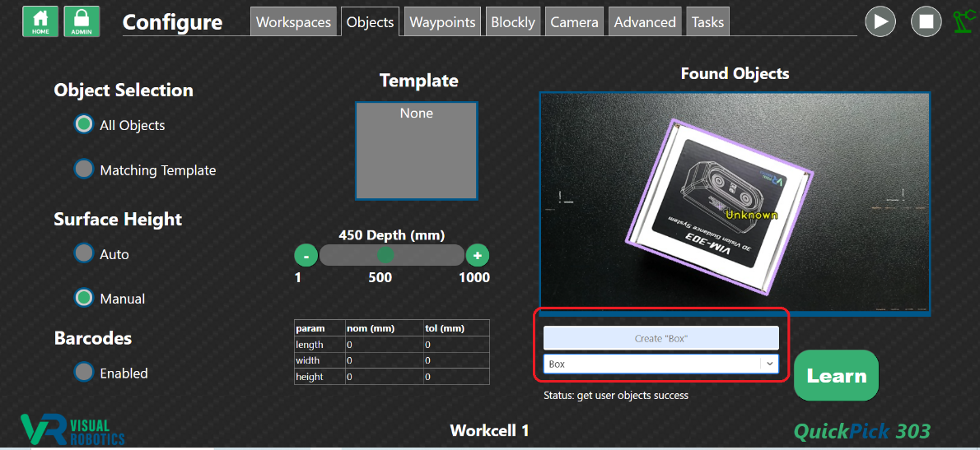Screen dimensions: 980x450
Task: Switch to the Objects tab
Action: coord(370,22)
